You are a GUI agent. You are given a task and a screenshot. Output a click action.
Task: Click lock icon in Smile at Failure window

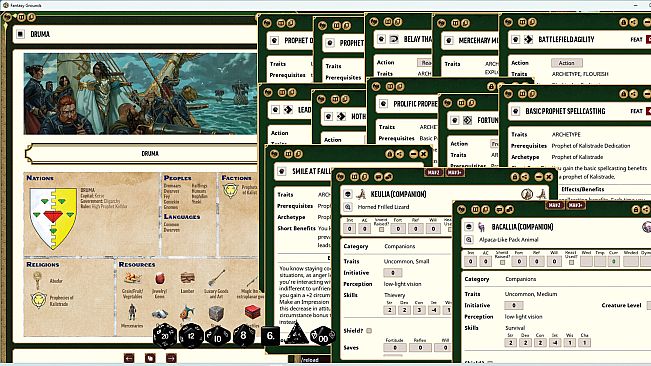tap(389, 154)
